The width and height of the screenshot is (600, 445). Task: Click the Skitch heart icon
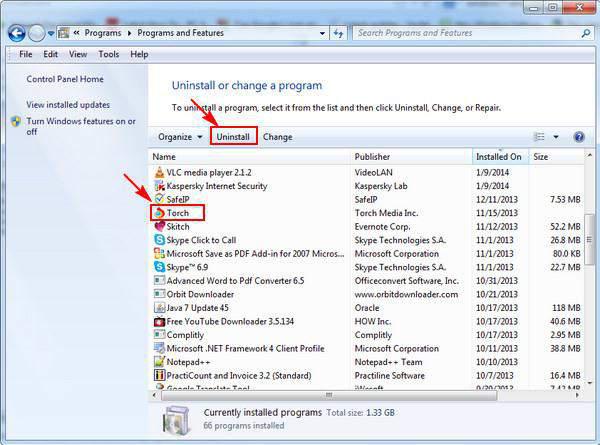click(x=159, y=226)
